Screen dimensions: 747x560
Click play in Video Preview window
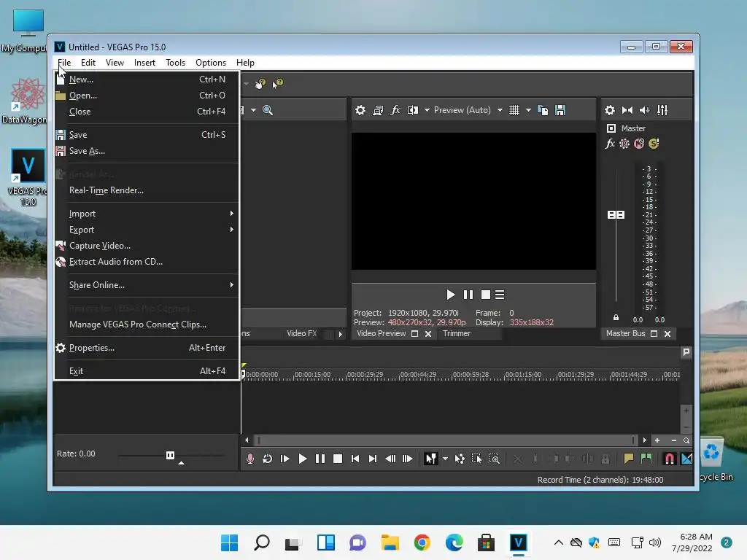click(450, 295)
